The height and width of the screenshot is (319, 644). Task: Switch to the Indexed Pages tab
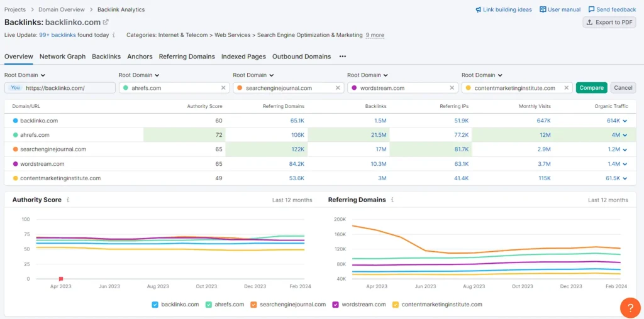[243, 57]
